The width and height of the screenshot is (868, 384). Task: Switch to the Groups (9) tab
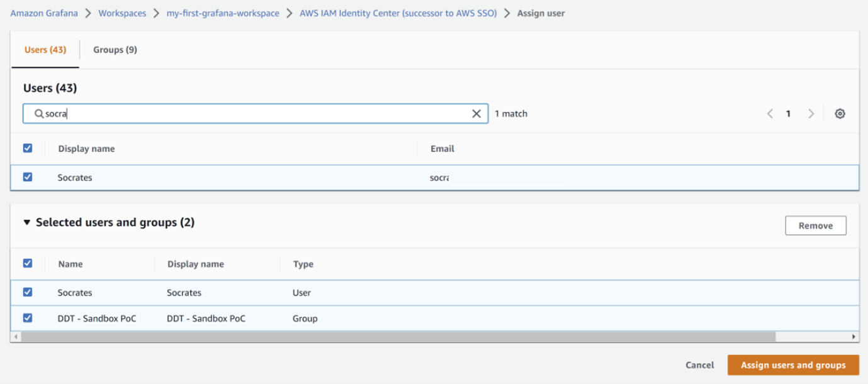[x=115, y=50]
